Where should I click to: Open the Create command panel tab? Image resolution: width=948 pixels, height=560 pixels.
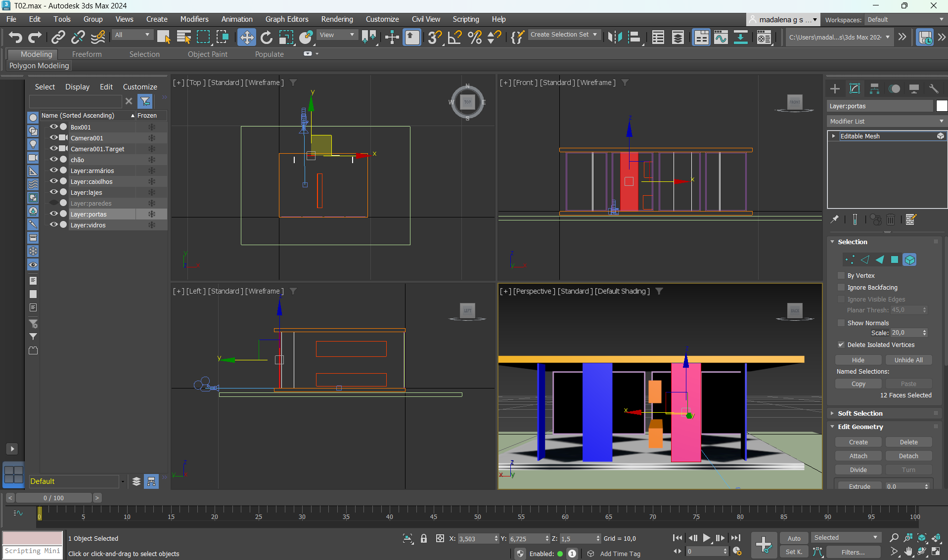835,89
